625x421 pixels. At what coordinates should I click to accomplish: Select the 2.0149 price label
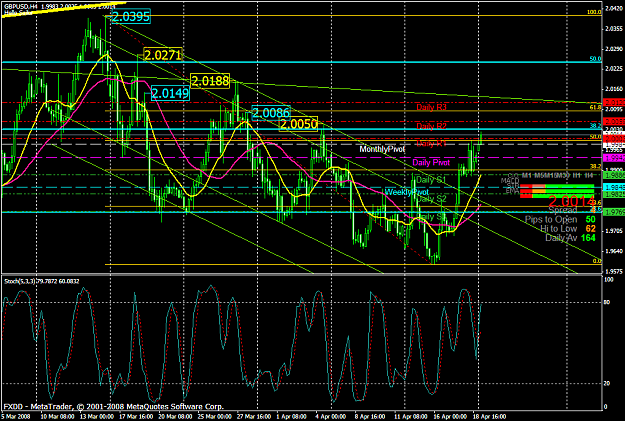pyautogui.click(x=170, y=93)
